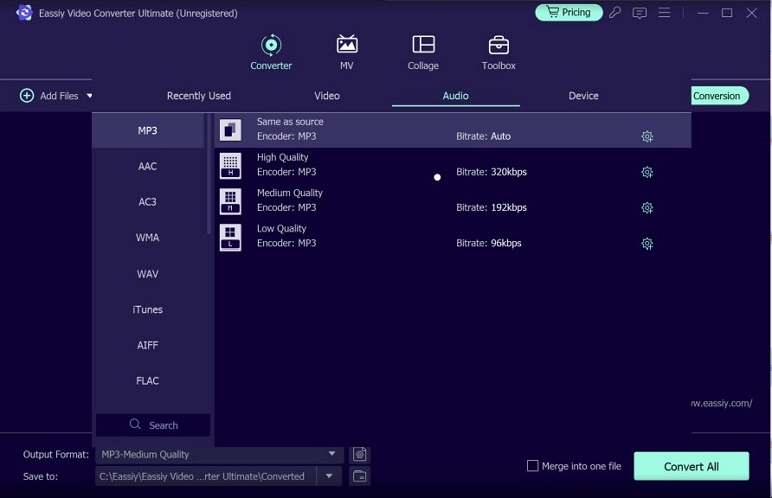772x498 pixels.
Task: Open the feedback message icon
Action: pos(639,13)
